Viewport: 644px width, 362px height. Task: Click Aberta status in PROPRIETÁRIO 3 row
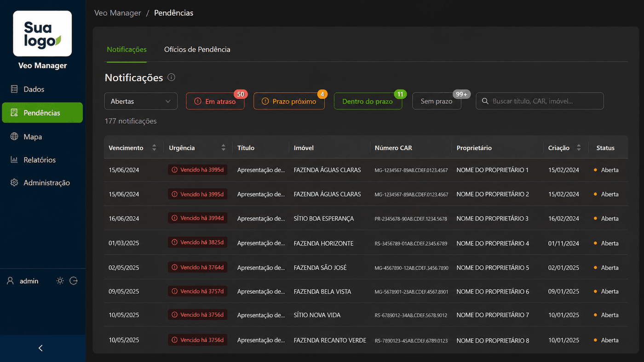pyautogui.click(x=606, y=219)
